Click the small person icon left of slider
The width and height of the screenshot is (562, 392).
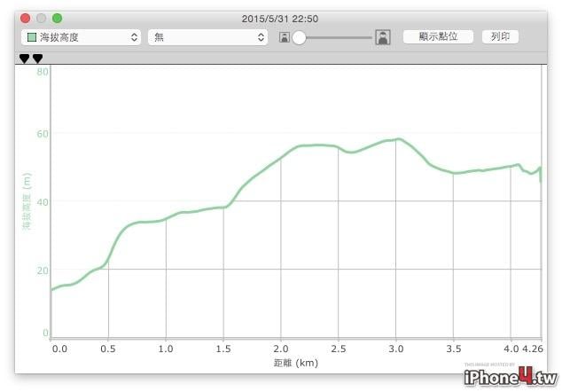(x=285, y=37)
